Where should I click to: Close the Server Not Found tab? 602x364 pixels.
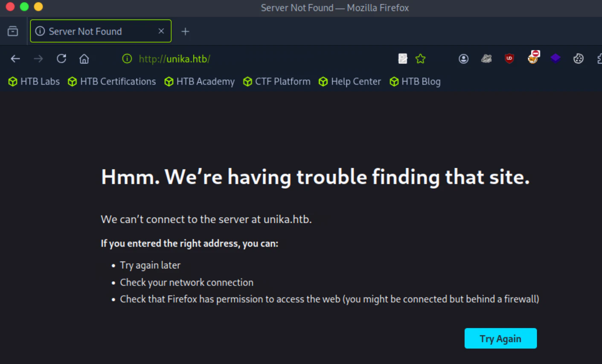point(161,31)
